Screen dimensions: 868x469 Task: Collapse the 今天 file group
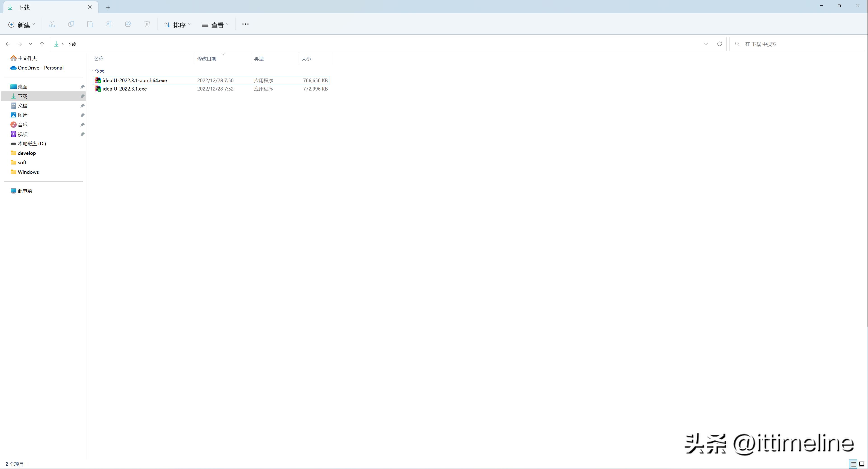tap(92, 71)
